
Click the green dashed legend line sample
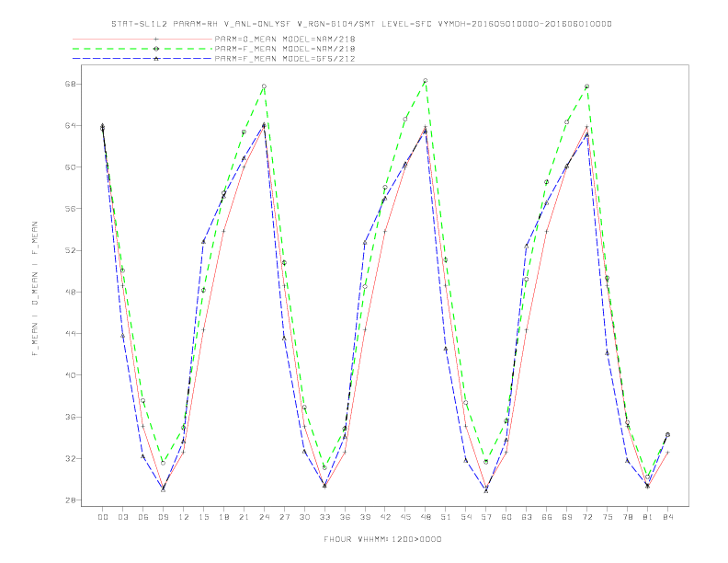point(142,49)
